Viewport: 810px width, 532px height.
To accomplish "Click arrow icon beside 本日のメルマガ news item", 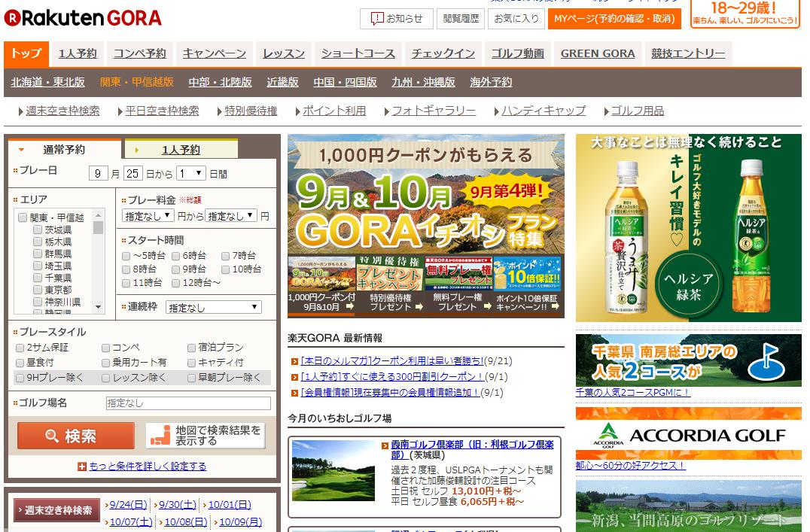I will point(294,361).
